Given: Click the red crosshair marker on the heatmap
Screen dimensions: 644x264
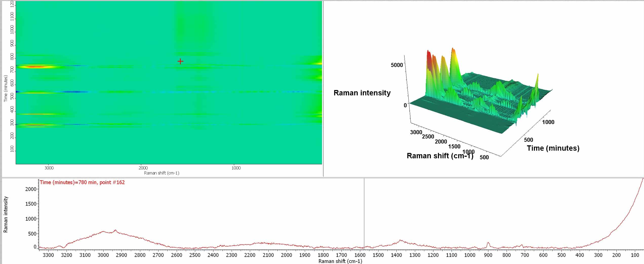Looking at the screenshot, I should (180, 61).
